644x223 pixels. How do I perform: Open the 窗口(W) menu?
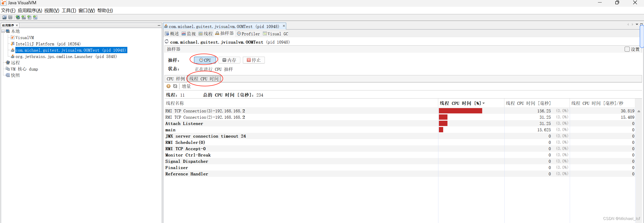click(x=87, y=11)
